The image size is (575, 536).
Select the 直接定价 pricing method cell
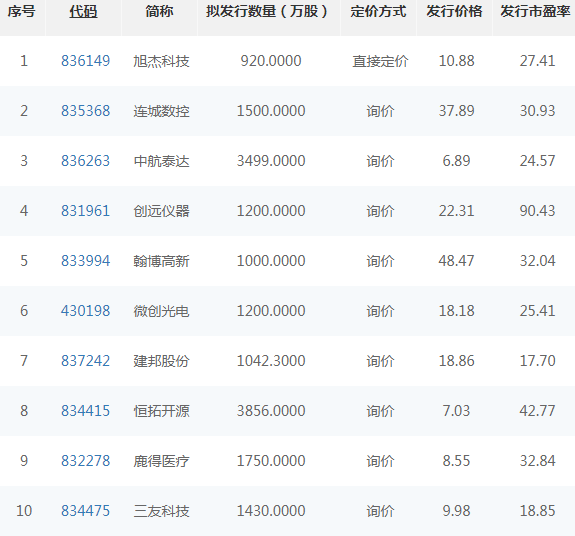click(380, 61)
